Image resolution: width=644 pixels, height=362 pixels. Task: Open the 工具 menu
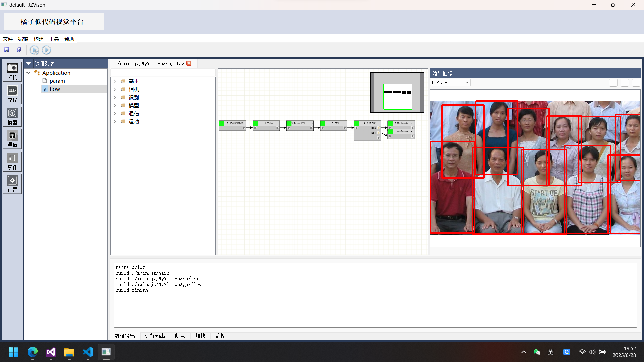point(54,39)
